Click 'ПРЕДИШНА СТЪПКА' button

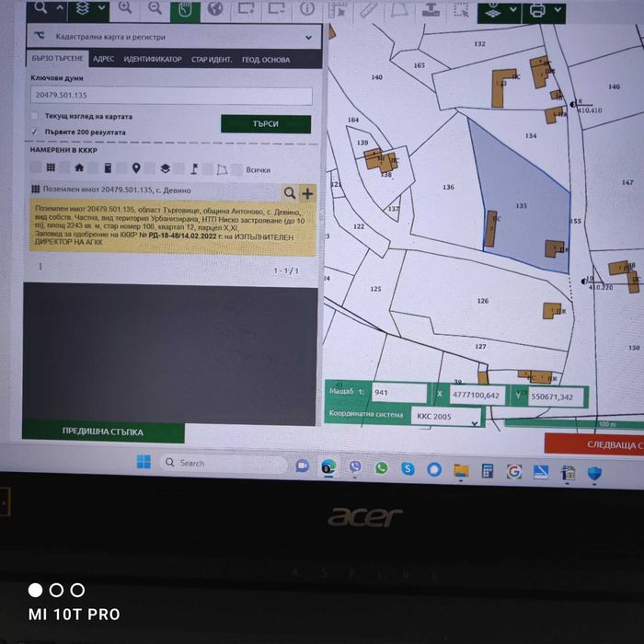click(x=103, y=431)
